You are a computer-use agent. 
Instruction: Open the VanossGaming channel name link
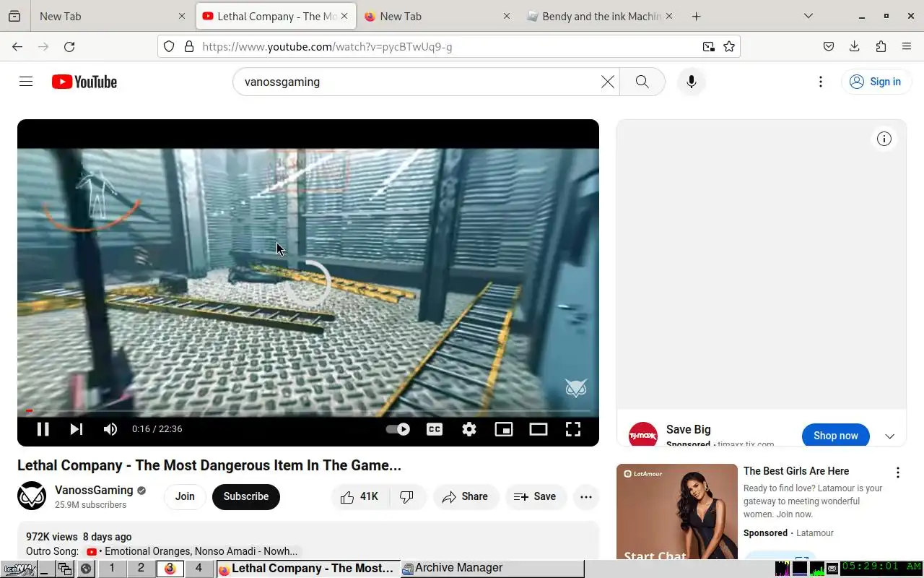(x=94, y=490)
